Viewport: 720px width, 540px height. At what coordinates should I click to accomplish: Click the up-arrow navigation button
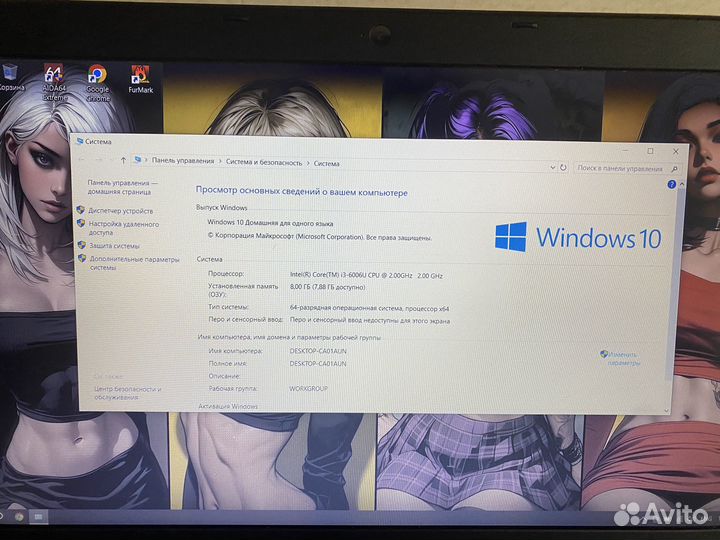click(123, 160)
